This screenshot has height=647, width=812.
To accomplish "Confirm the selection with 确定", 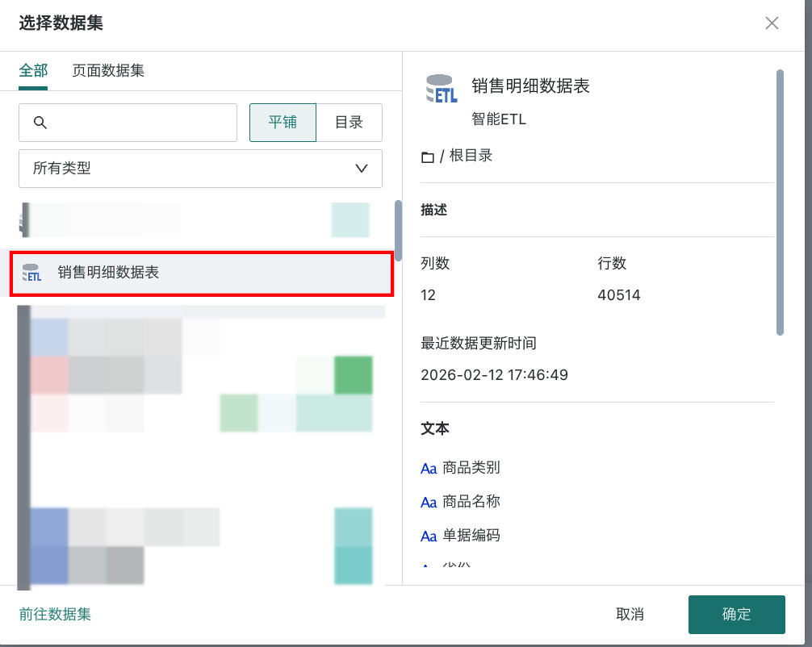I will [x=736, y=614].
